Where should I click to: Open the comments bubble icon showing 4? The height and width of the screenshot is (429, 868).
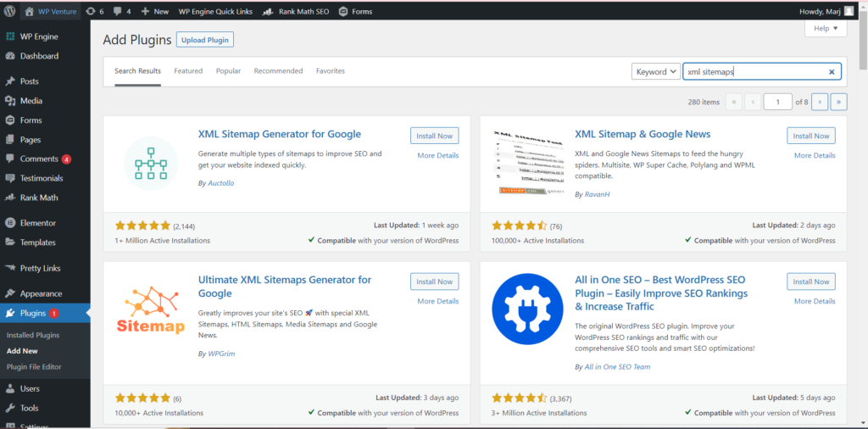tap(118, 11)
